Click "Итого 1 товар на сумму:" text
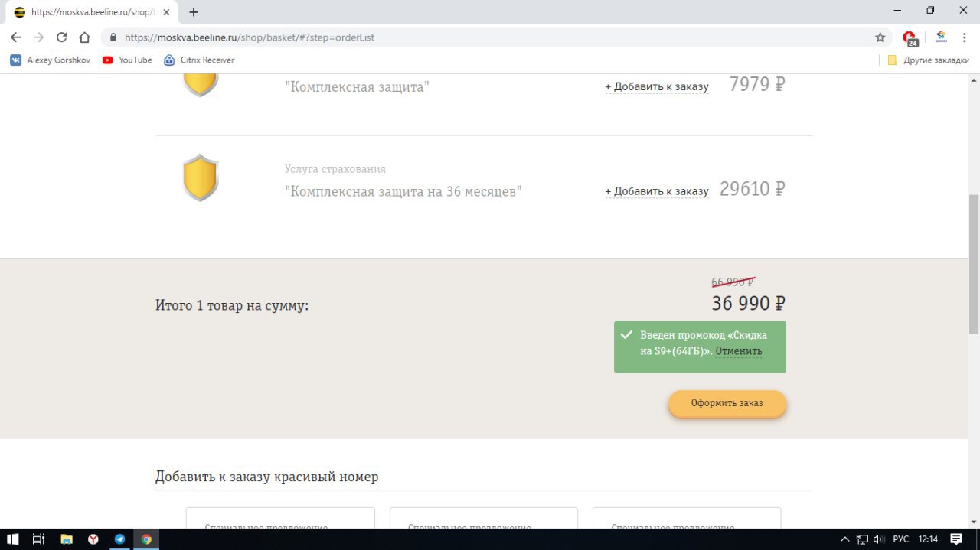This screenshot has height=550, width=980. [x=232, y=305]
